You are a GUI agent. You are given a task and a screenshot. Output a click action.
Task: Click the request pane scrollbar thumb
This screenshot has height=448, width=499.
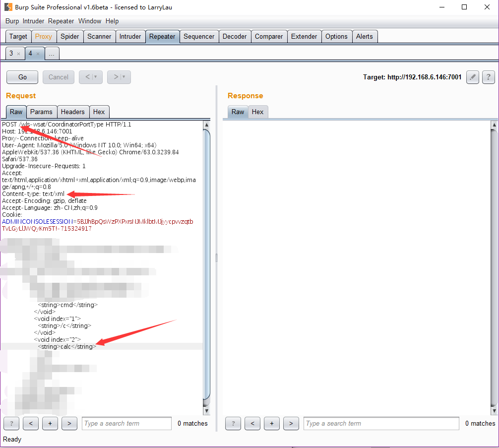click(206, 264)
